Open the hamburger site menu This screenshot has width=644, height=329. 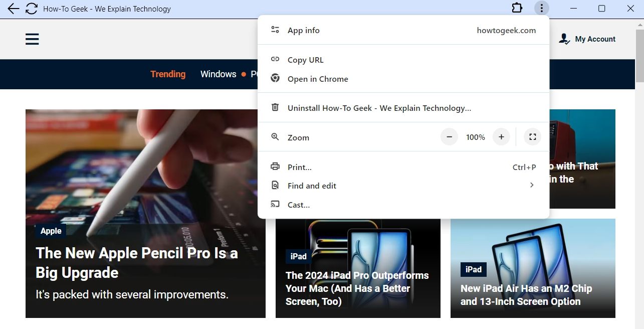point(32,39)
